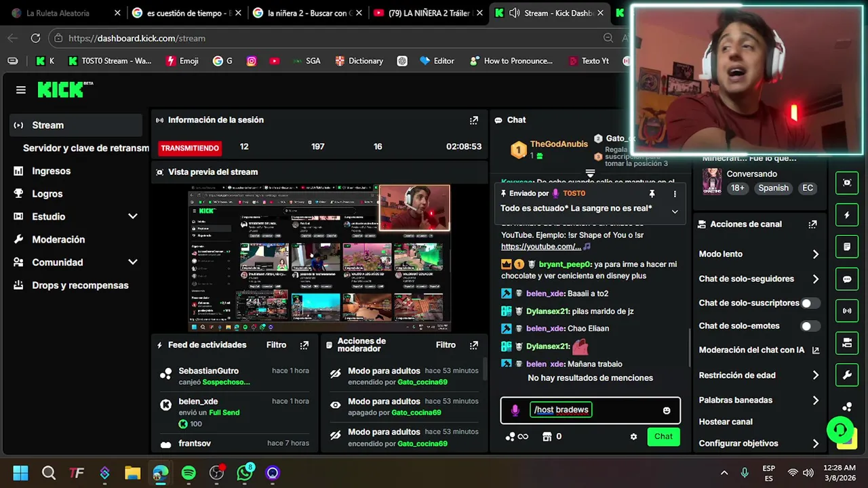Open Moderación del chat con IA external link
The width and height of the screenshot is (868, 488).
point(816,350)
